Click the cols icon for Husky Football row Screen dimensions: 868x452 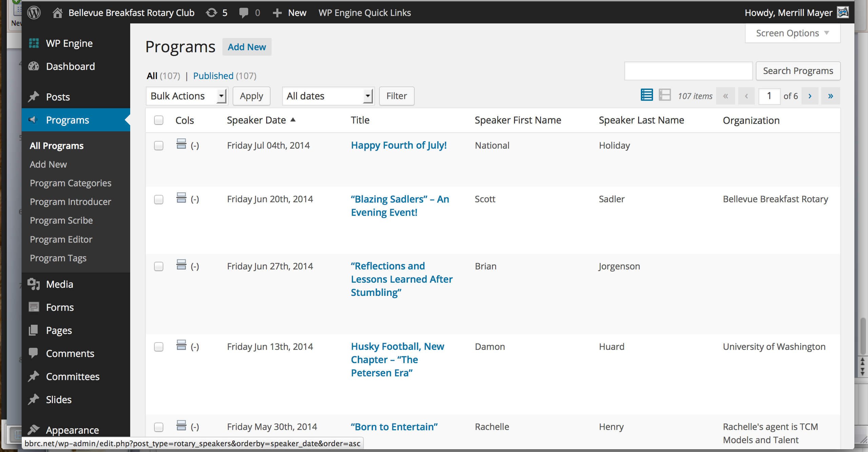pyautogui.click(x=181, y=345)
